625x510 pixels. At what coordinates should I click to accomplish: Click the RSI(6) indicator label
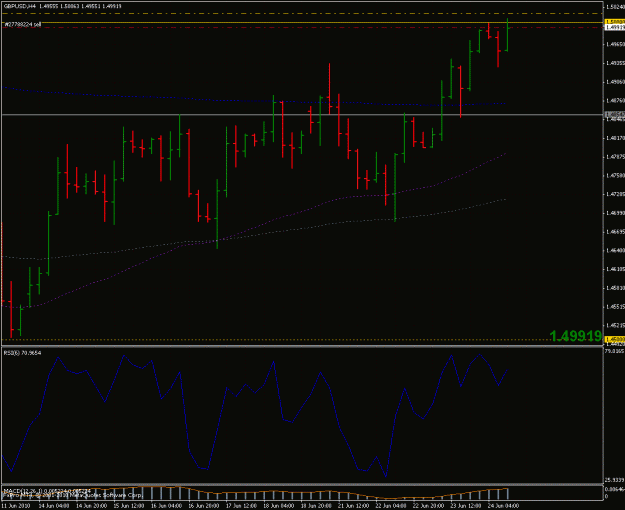22,353
